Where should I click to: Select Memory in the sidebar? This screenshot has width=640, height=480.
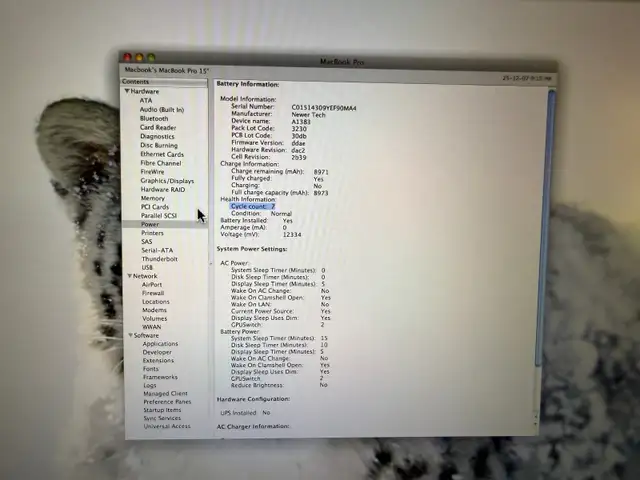[153, 198]
